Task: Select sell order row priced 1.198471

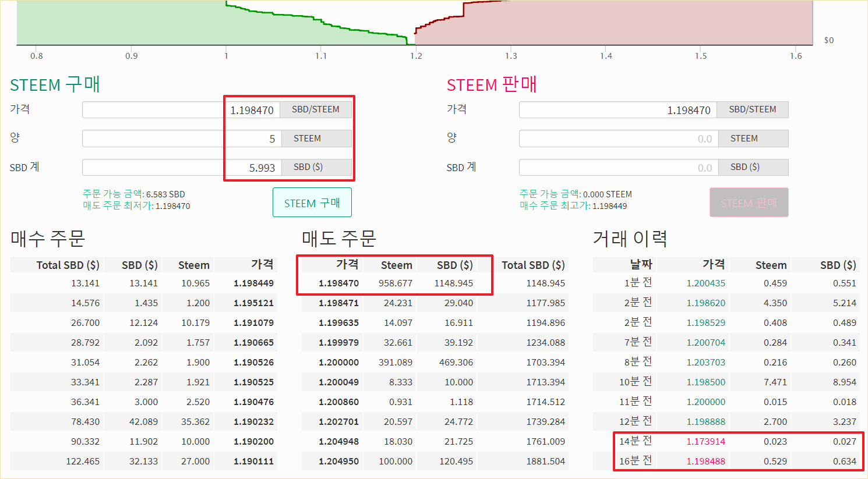Action: pos(435,303)
